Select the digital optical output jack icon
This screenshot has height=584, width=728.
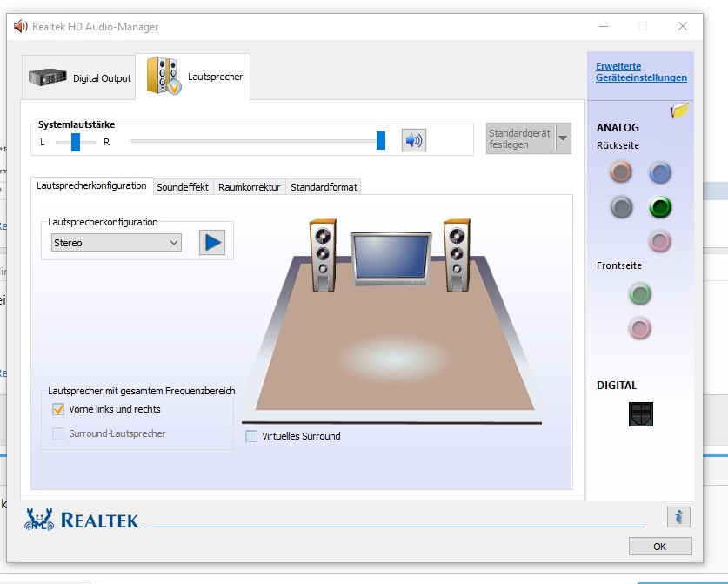pyautogui.click(x=640, y=413)
